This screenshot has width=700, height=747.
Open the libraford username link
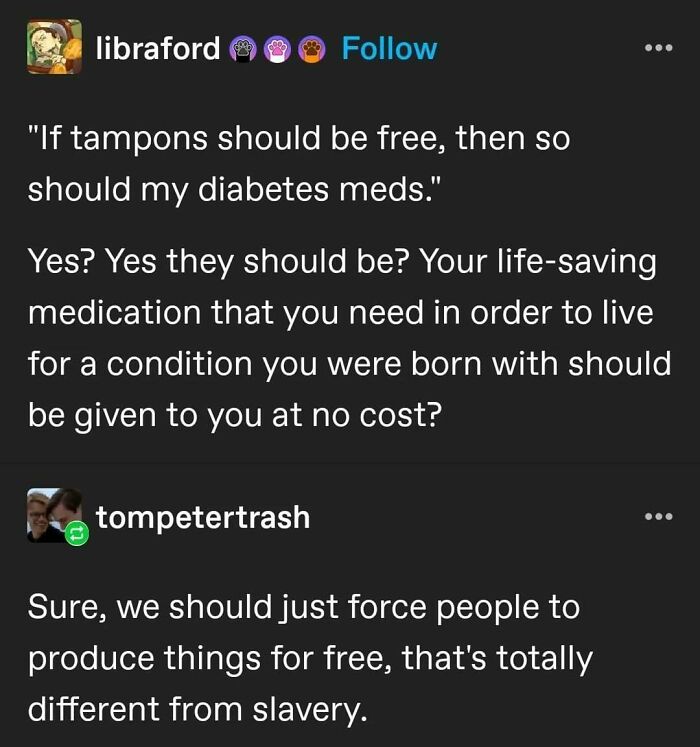158,48
